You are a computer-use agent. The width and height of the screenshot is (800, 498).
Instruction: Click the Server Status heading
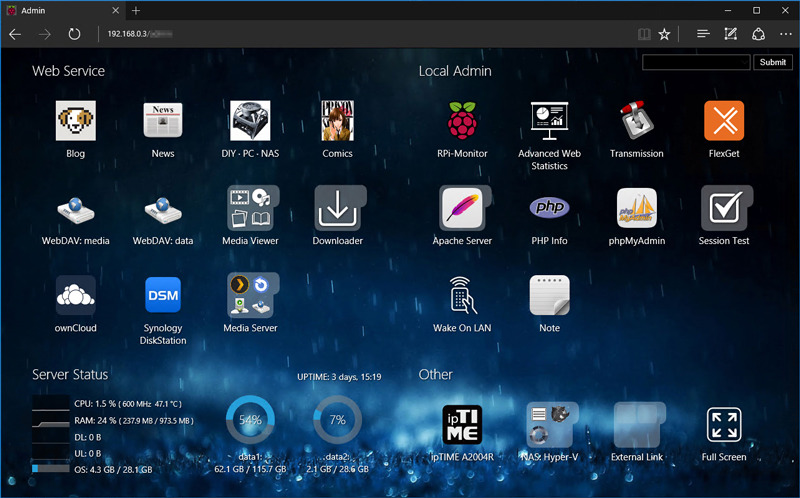point(70,375)
